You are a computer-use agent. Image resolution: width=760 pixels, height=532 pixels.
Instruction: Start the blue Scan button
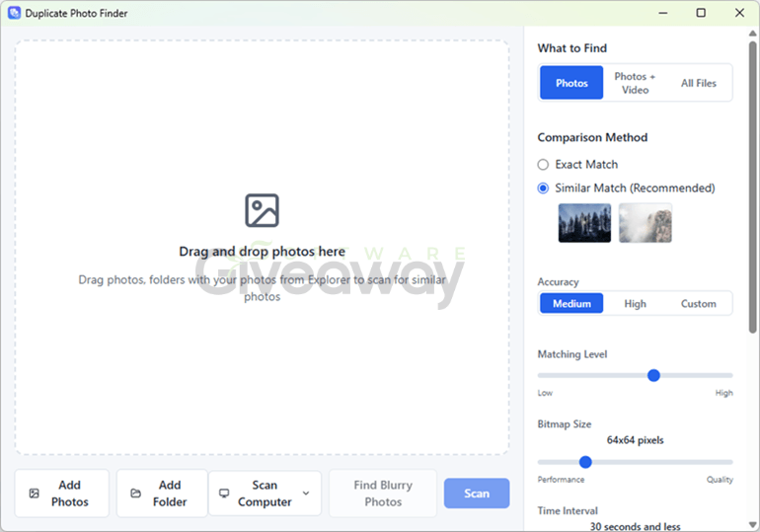click(x=477, y=494)
